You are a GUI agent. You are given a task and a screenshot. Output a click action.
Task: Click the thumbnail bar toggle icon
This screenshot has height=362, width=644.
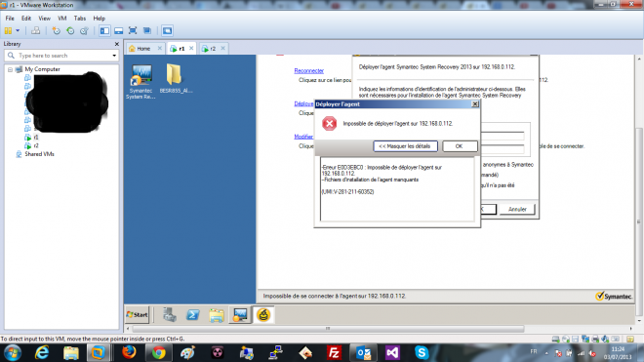click(119, 31)
